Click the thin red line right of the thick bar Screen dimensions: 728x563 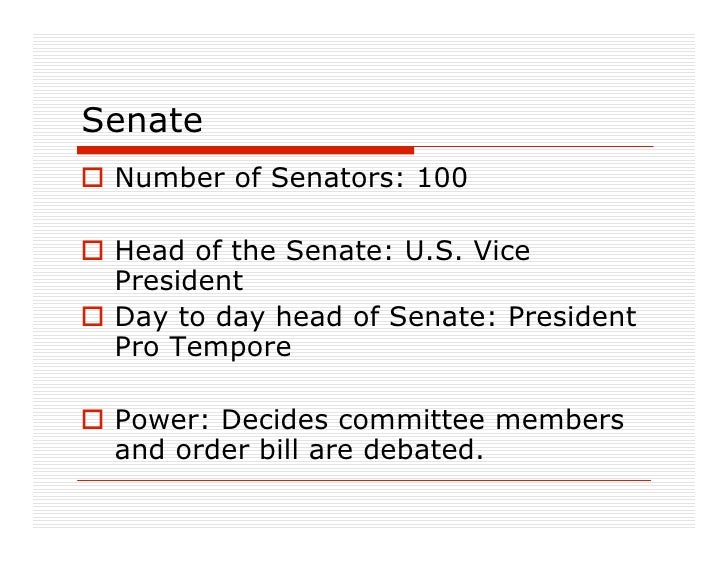point(533,148)
